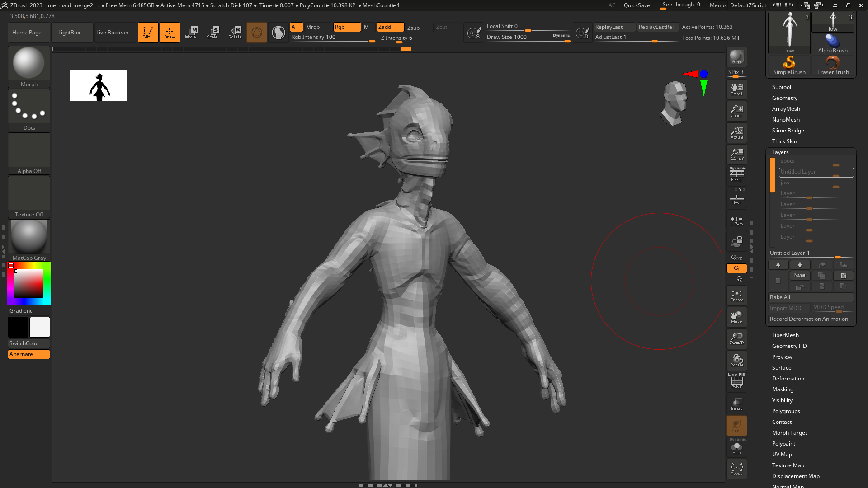Viewport: 868px width, 488px height.
Task: Disable the Zadd mode
Action: [x=390, y=27]
